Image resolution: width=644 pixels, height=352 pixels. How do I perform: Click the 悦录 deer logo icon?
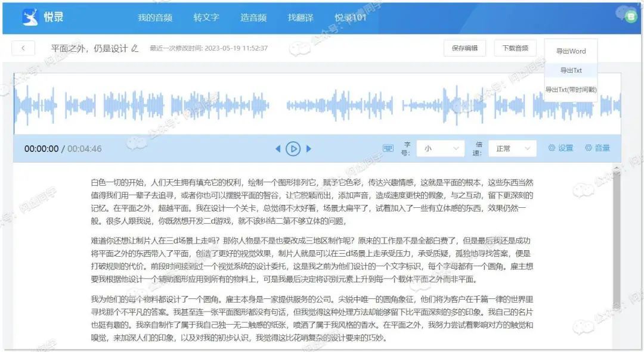tap(30, 17)
